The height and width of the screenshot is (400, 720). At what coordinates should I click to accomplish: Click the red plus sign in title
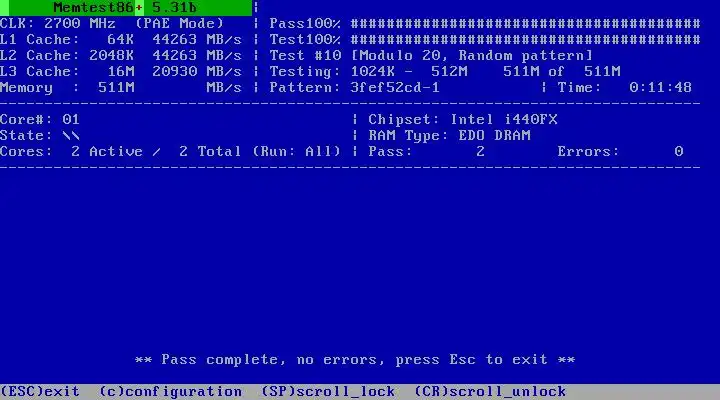pyautogui.click(x=139, y=7)
